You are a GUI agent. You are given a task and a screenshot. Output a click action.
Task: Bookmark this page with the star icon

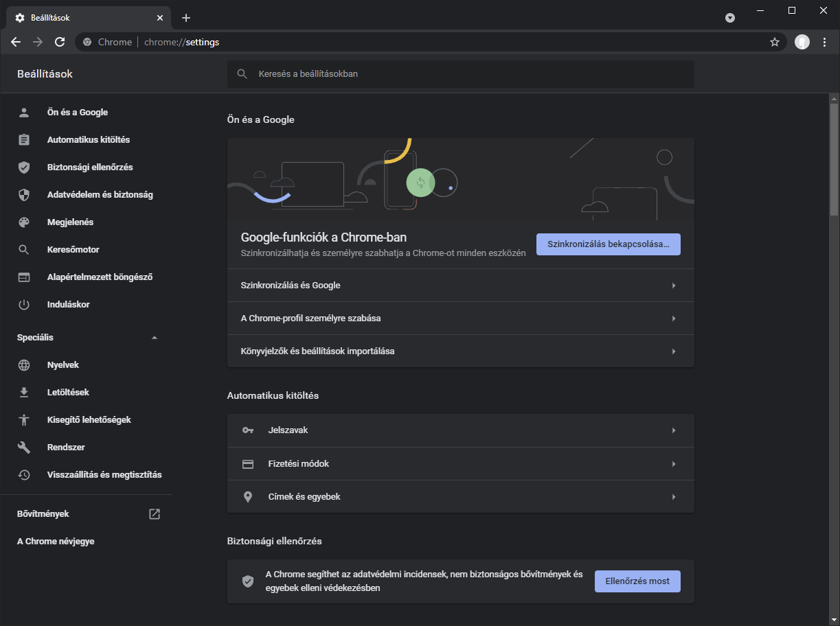pyautogui.click(x=775, y=42)
